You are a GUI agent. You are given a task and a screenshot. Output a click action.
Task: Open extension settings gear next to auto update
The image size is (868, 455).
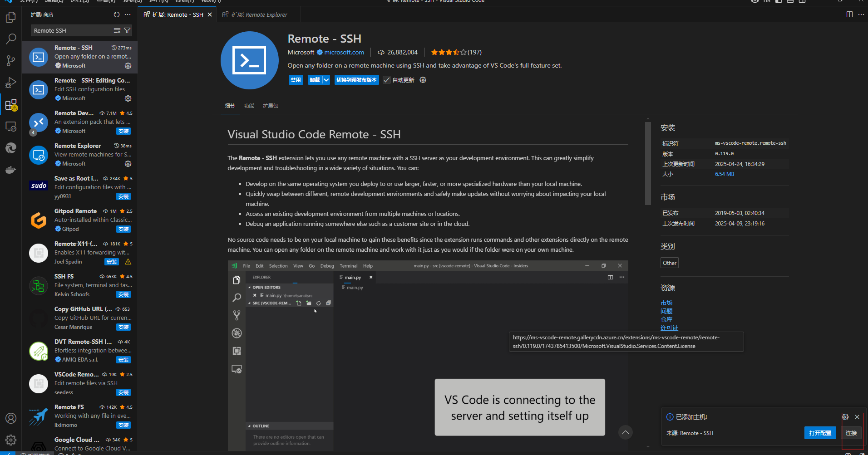[x=423, y=80]
